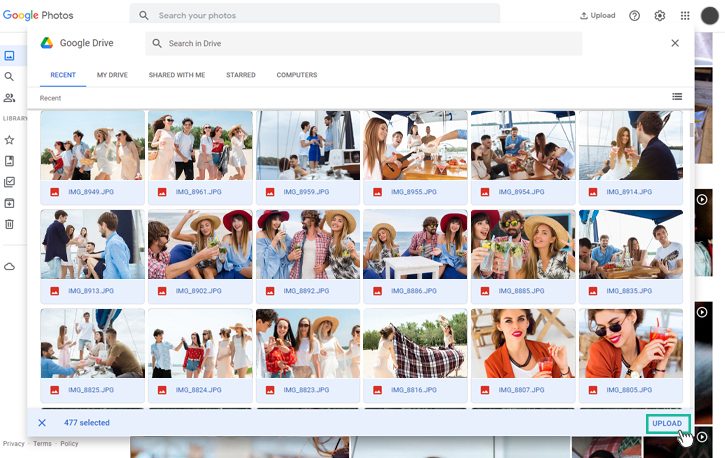The image size is (725, 458).
Task: Select IMG_8954.JPG thumbnail
Action: [523, 145]
